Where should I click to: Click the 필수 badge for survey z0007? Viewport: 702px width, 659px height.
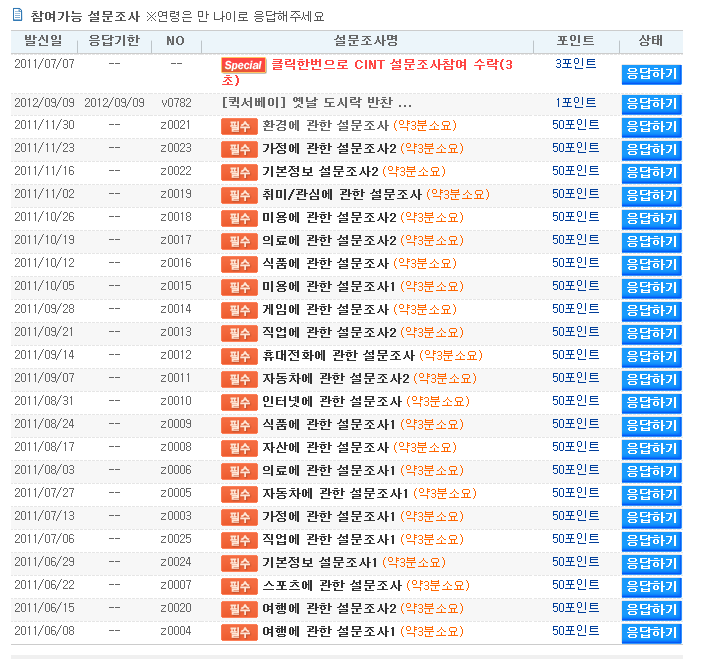coord(239,586)
